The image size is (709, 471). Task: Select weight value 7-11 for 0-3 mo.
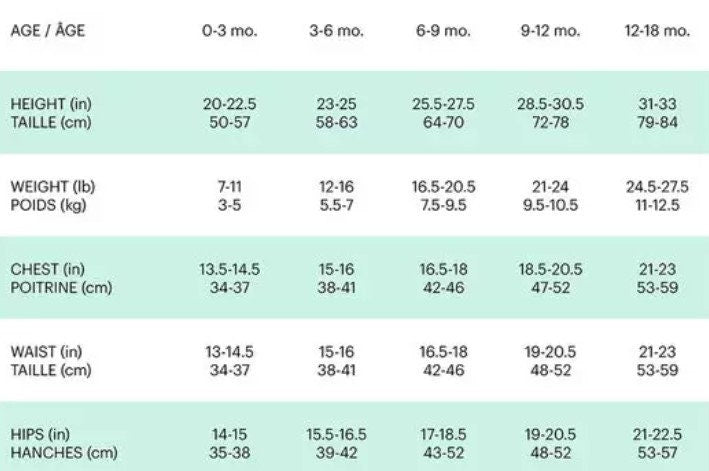click(x=228, y=187)
